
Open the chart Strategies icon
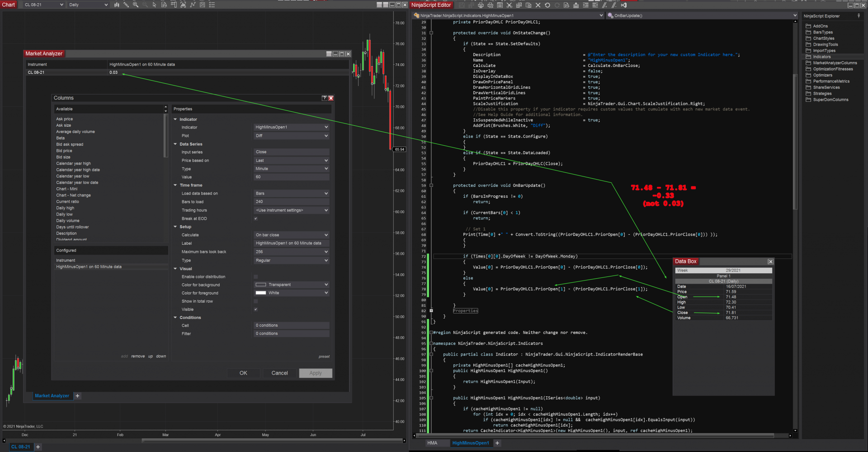point(202,5)
